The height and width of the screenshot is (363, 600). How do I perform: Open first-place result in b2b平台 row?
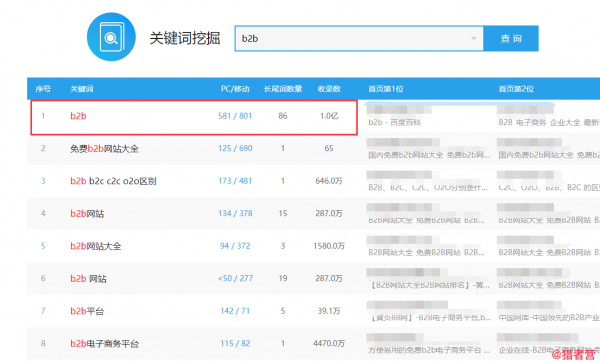tap(429, 317)
